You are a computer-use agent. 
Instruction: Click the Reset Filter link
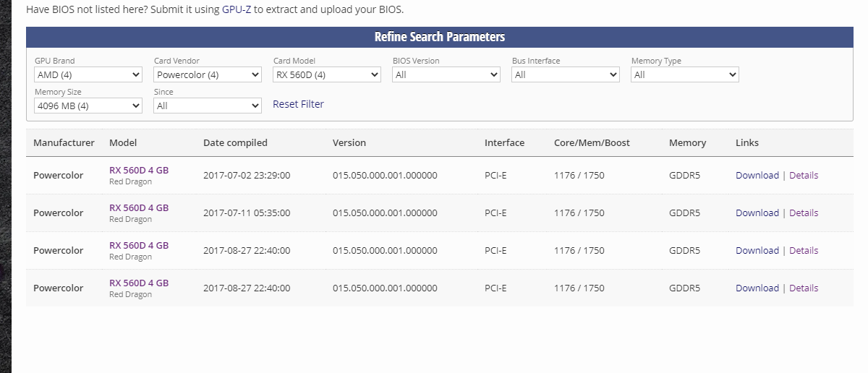click(298, 104)
